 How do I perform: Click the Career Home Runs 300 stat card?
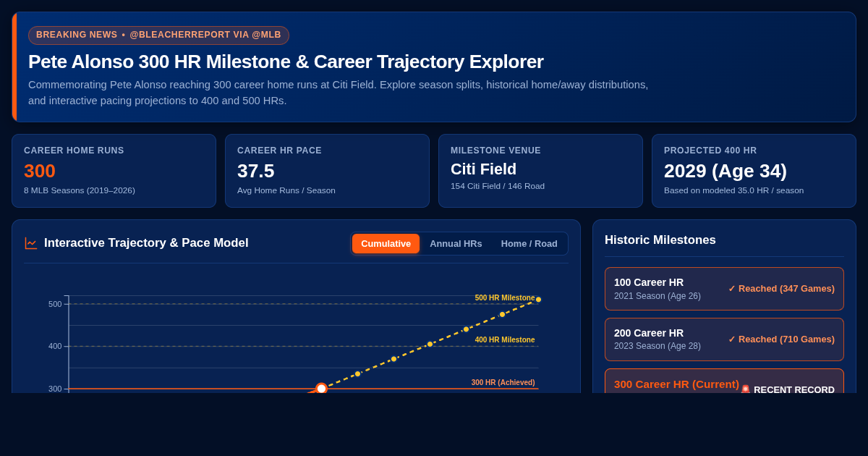[x=114, y=171]
